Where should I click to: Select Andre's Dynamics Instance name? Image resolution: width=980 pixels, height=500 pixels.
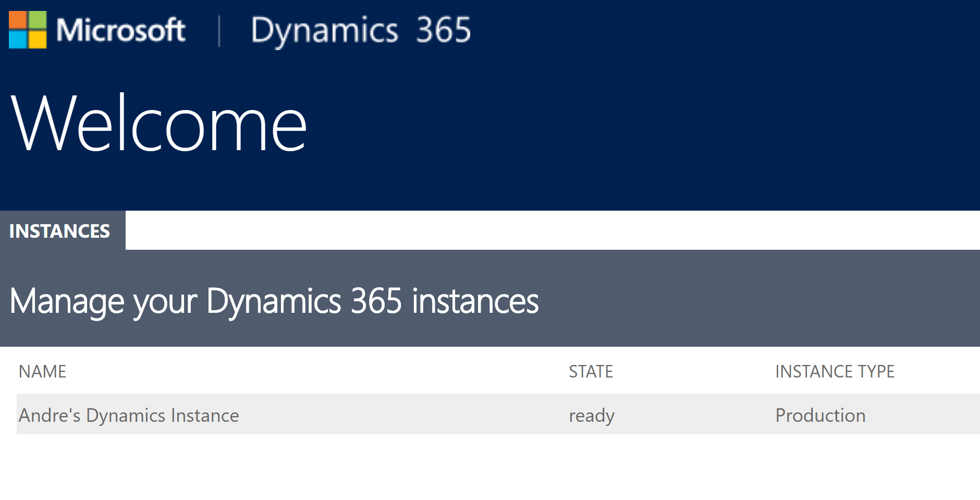point(129,415)
